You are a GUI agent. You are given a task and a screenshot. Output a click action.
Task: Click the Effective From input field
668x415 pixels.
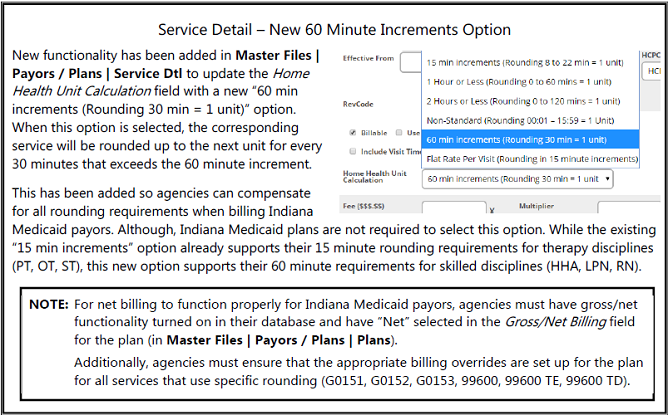[410, 62]
